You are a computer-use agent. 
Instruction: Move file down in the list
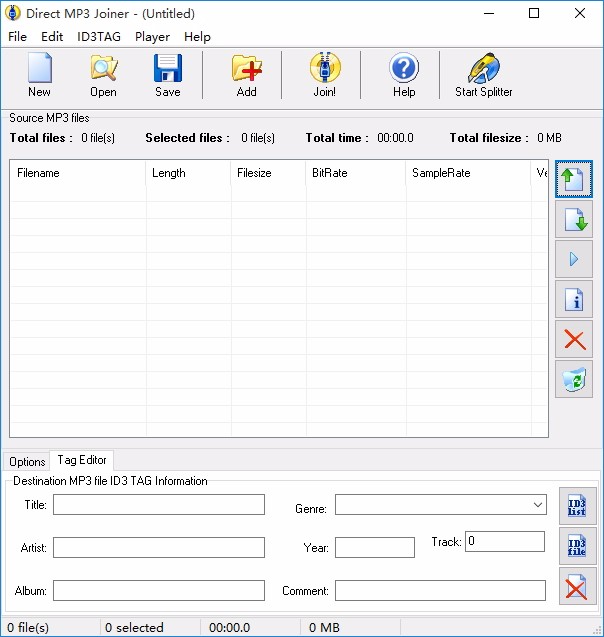coord(574,219)
